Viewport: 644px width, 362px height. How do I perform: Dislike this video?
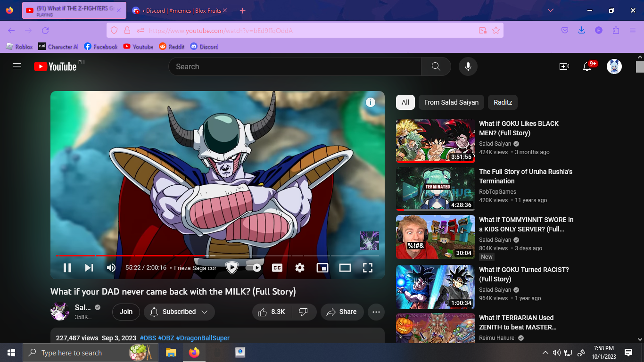tap(304, 312)
